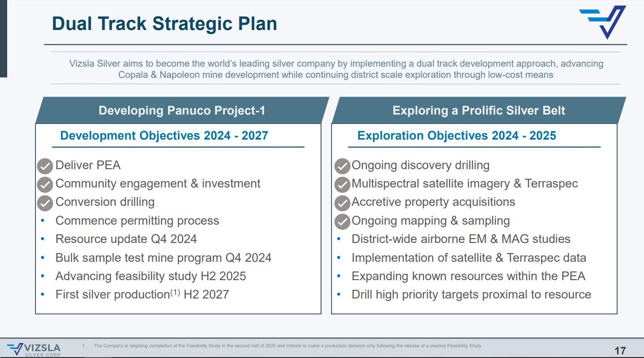Click the Vizsla Silver Corp footer logo
The width and height of the screenshot is (644, 358).
click(x=34, y=349)
